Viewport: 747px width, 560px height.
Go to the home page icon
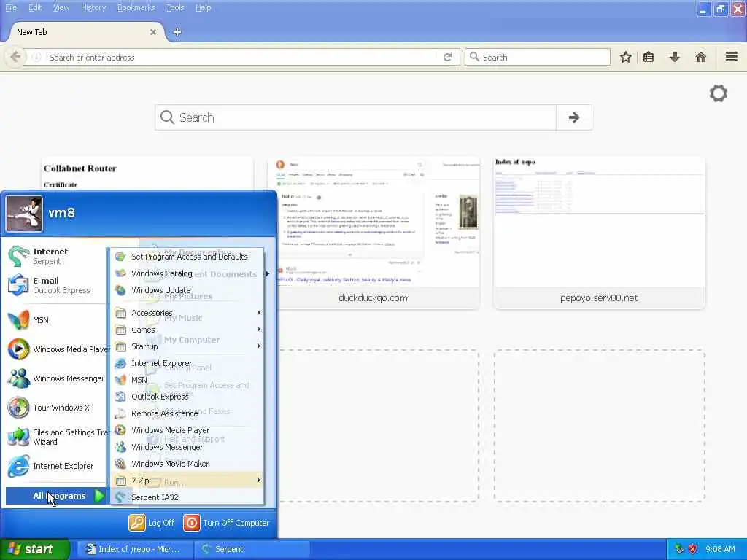point(701,57)
